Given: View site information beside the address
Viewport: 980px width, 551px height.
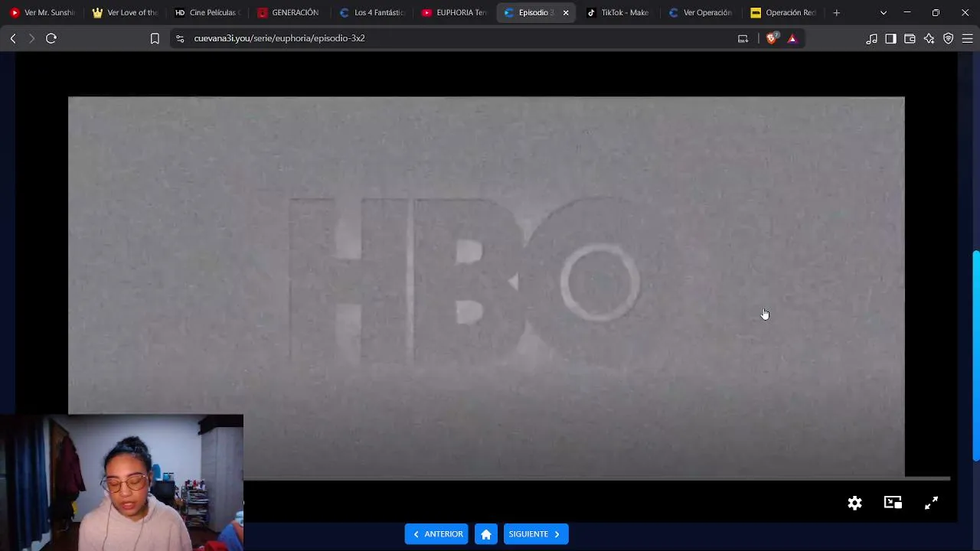Looking at the screenshot, I should [179, 38].
